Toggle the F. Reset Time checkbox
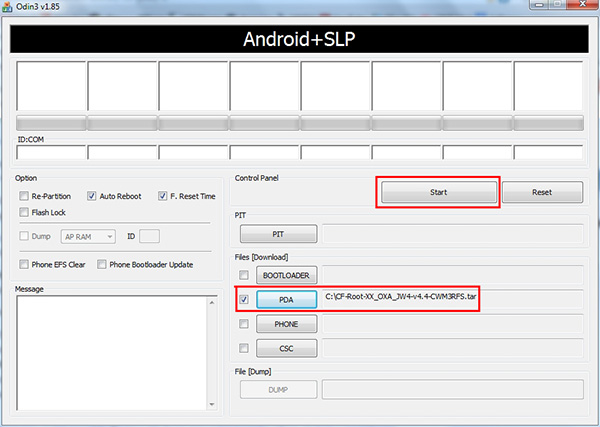Viewport: 600px width, 427px height. tap(163, 196)
